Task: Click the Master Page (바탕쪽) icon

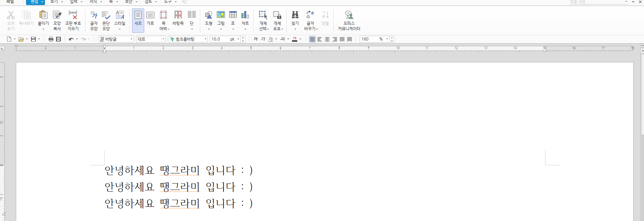Action: click(x=178, y=15)
